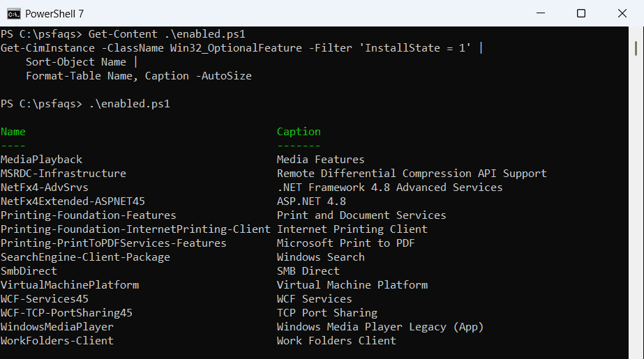Click the 'TCP Port Sharing' caption
This screenshot has height=359, width=644.
327,313
